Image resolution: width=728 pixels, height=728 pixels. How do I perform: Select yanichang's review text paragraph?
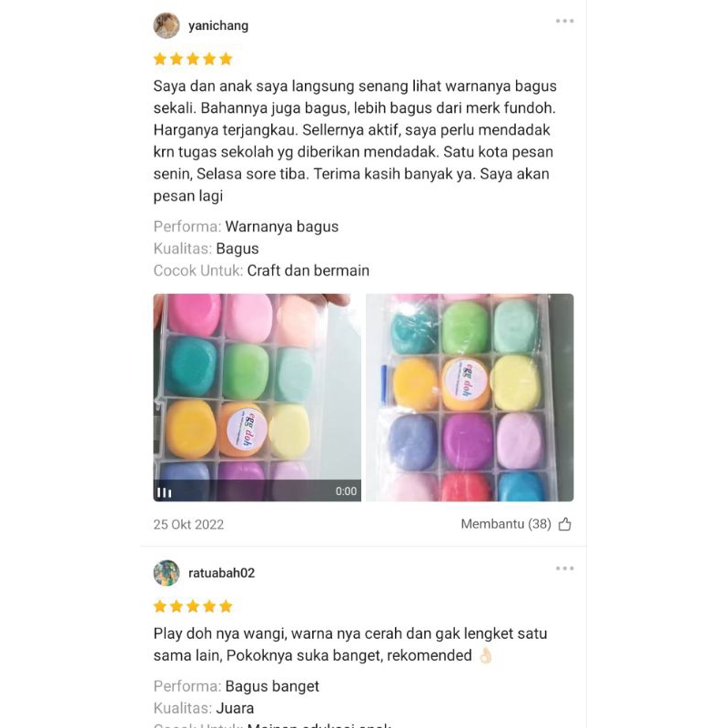click(355, 141)
